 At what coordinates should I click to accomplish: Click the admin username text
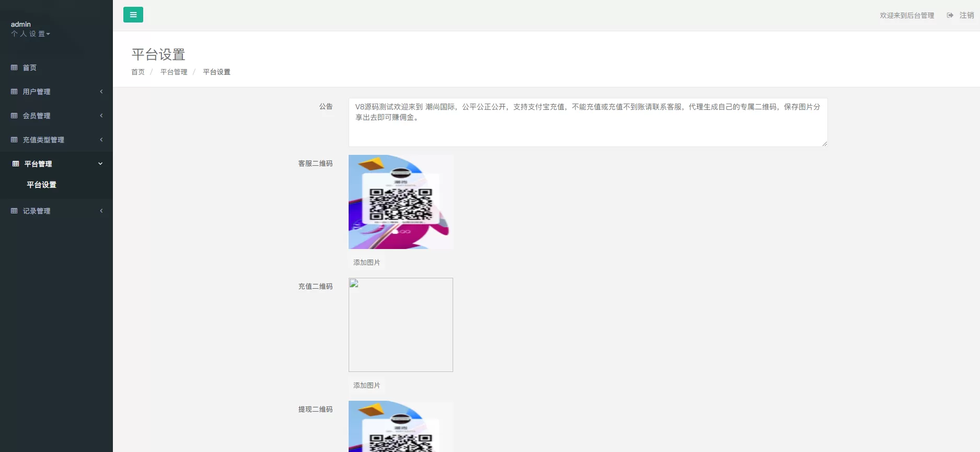pyautogui.click(x=21, y=24)
